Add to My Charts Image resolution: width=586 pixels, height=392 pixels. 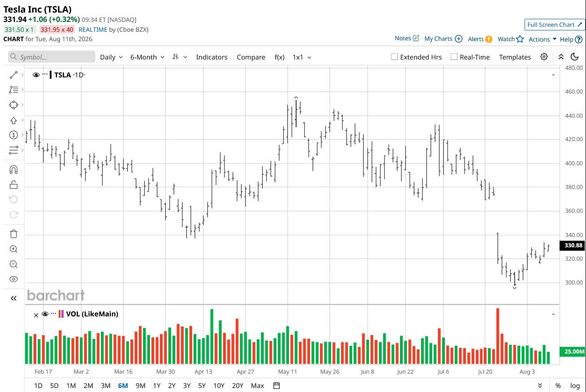(443, 39)
